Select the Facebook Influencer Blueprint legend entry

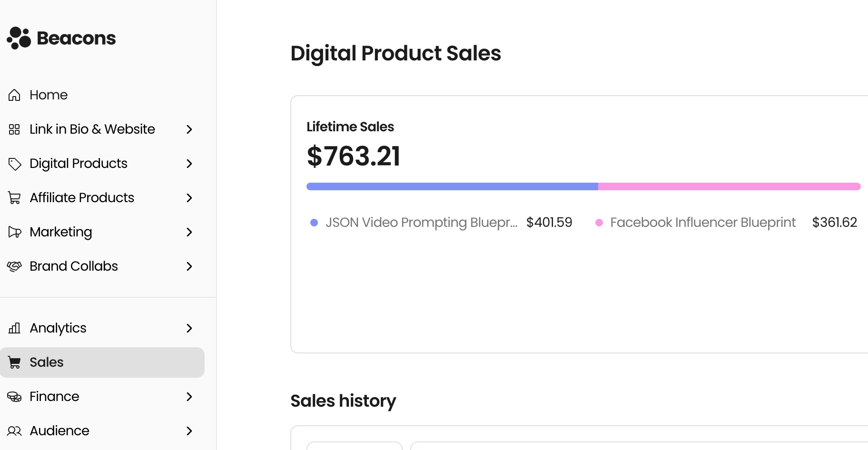[702, 223]
